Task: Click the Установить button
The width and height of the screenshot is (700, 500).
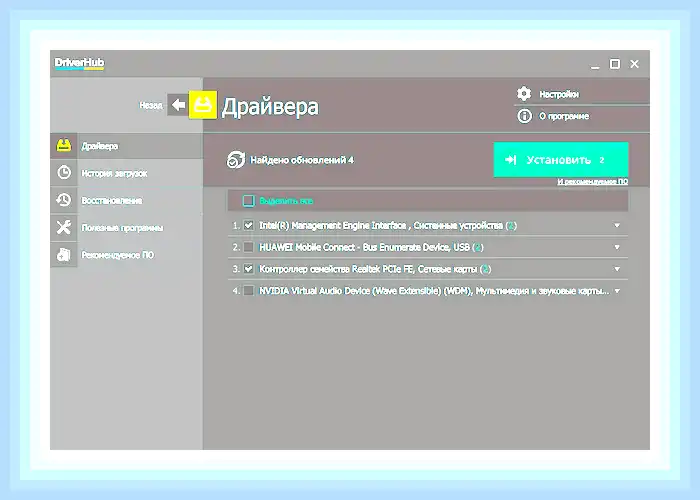Action: 561,159
